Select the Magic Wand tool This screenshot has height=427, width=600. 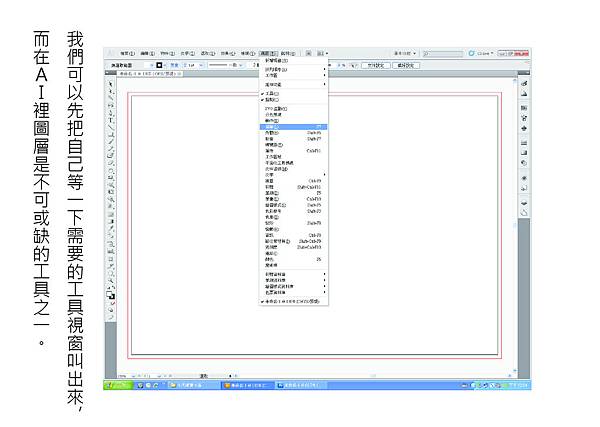point(111,98)
